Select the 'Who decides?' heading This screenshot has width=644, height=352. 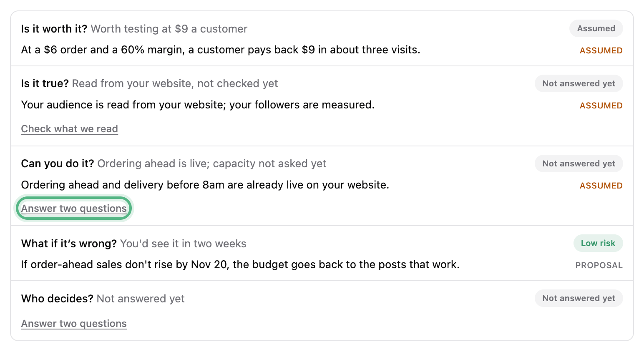pyautogui.click(x=57, y=299)
